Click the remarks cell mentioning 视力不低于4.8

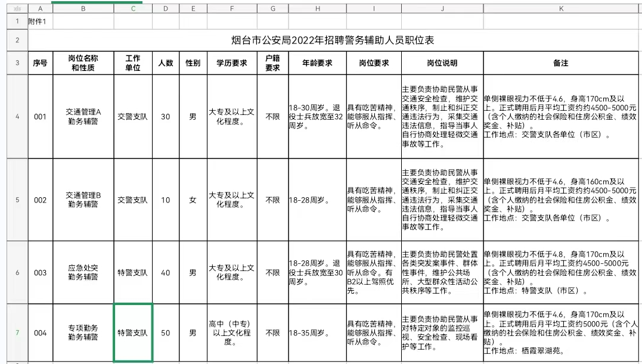(x=561, y=272)
